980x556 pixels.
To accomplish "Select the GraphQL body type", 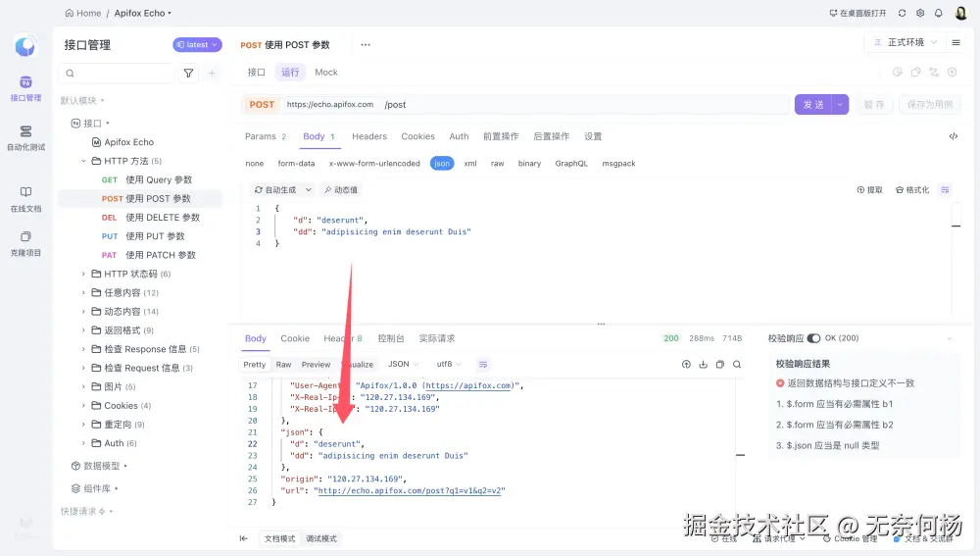I will (571, 163).
